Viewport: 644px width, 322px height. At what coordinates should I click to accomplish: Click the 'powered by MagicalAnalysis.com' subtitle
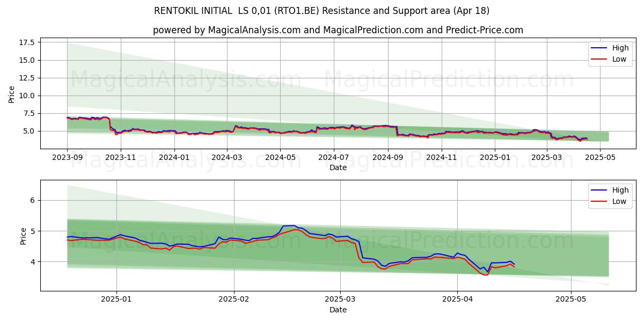click(338, 30)
